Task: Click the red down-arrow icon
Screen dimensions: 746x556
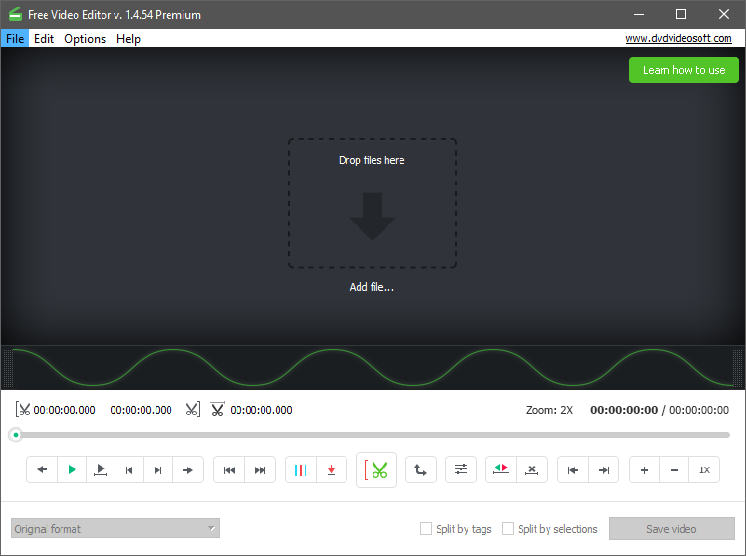Action: pos(332,470)
